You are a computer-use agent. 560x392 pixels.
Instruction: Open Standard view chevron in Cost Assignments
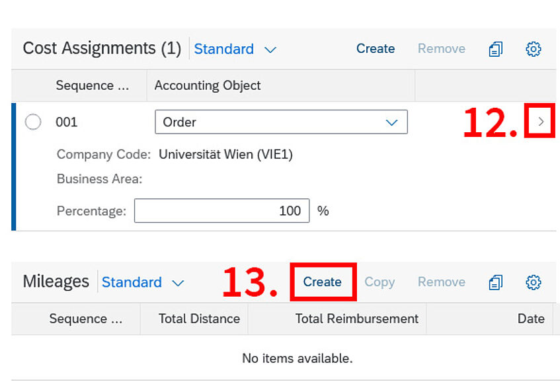coord(270,50)
